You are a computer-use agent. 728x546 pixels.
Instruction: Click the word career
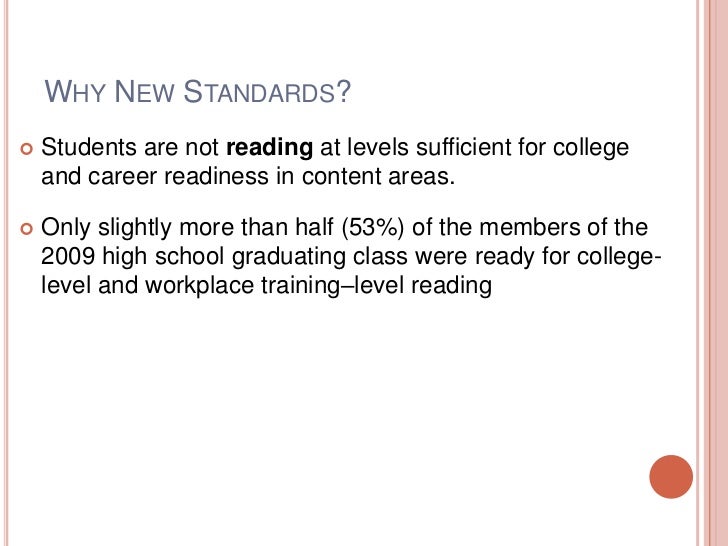pos(122,177)
